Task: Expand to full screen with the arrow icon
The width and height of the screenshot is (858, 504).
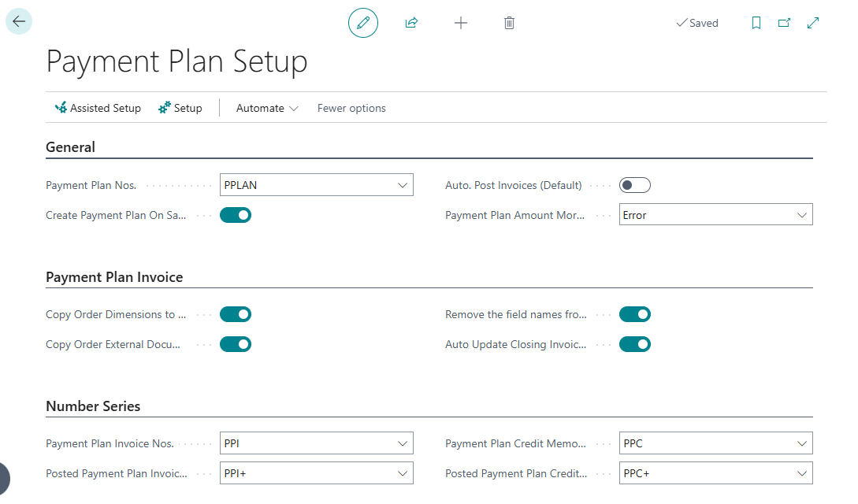Action: 812,23
